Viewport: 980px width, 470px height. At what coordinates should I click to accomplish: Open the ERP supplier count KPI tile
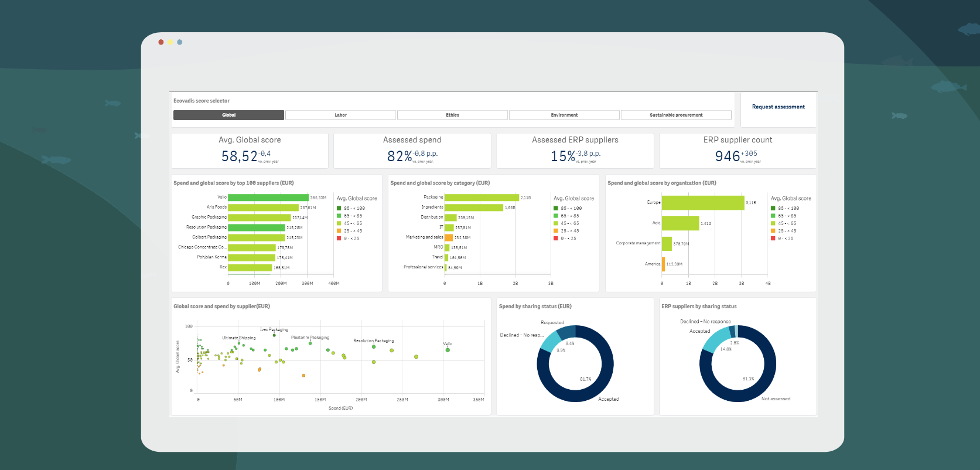(x=737, y=151)
